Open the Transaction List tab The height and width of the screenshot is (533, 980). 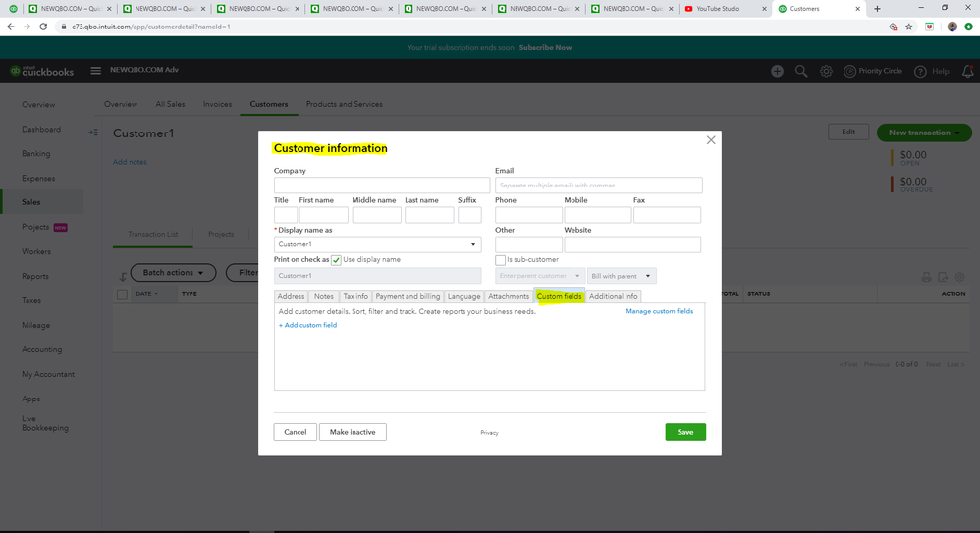point(153,234)
